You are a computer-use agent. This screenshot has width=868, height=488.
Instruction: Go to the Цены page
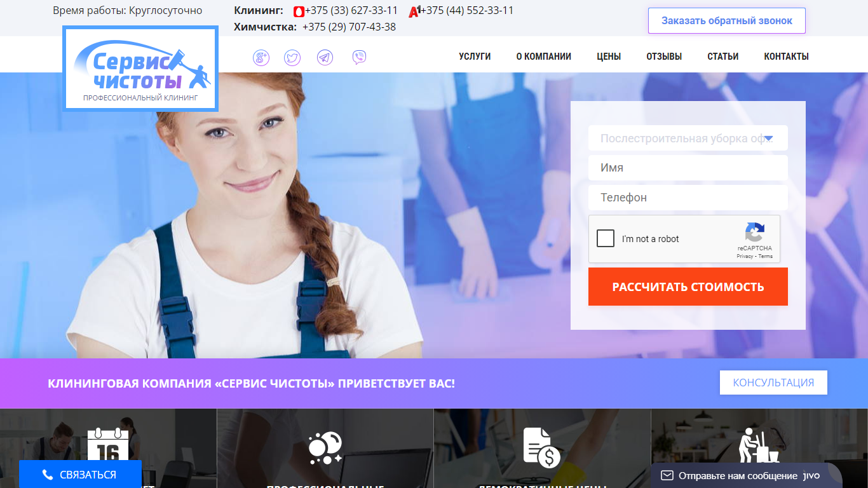(609, 57)
